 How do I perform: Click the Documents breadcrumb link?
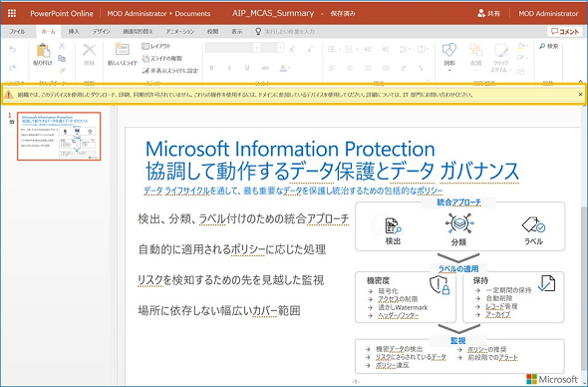pos(192,14)
